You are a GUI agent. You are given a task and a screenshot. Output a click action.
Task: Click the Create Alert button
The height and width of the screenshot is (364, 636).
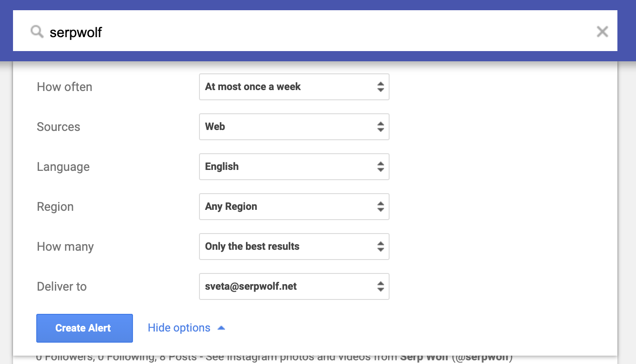[85, 328]
